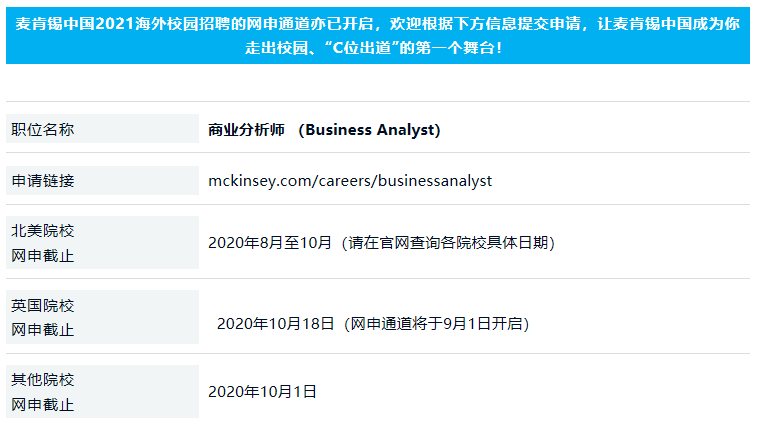Screen dimensions: 758x435
Task: Click the text 请在官网查询各院校具体日期
Action: click(448, 243)
